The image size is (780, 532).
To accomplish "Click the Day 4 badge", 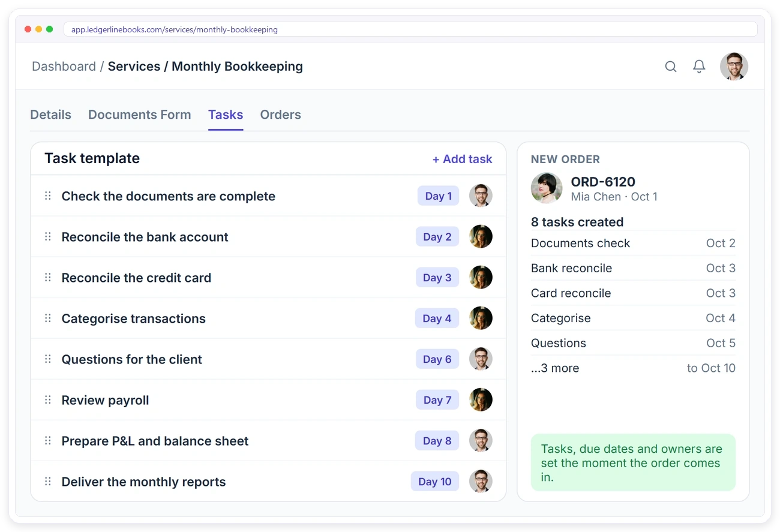I will [x=437, y=318].
